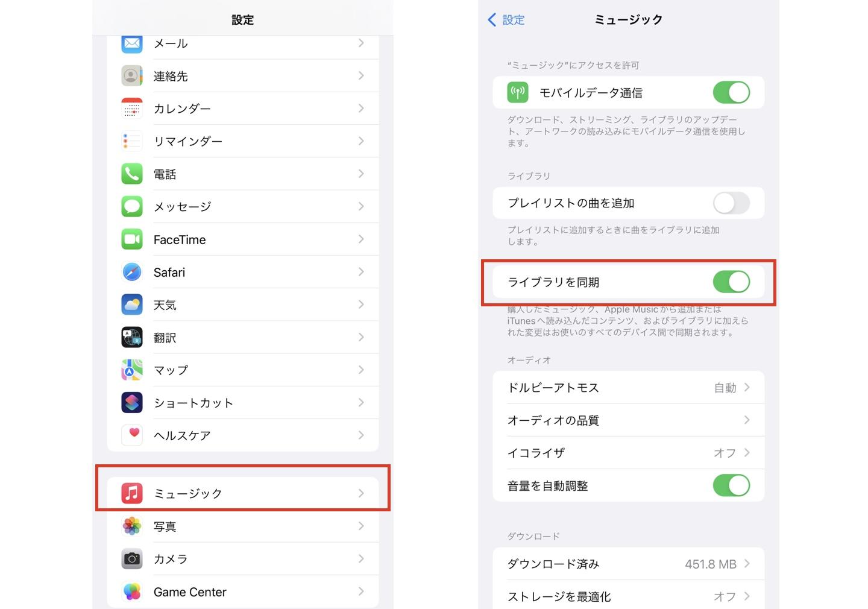Click the 自動 value for Dolby Atmos
This screenshot has height=609, width=868.
tap(725, 387)
